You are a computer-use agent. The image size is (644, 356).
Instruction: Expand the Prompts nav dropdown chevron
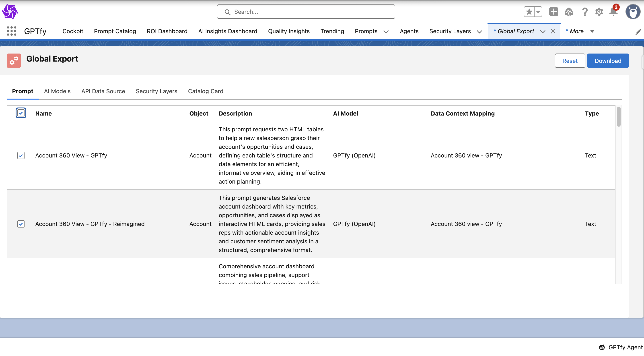[386, 31]
